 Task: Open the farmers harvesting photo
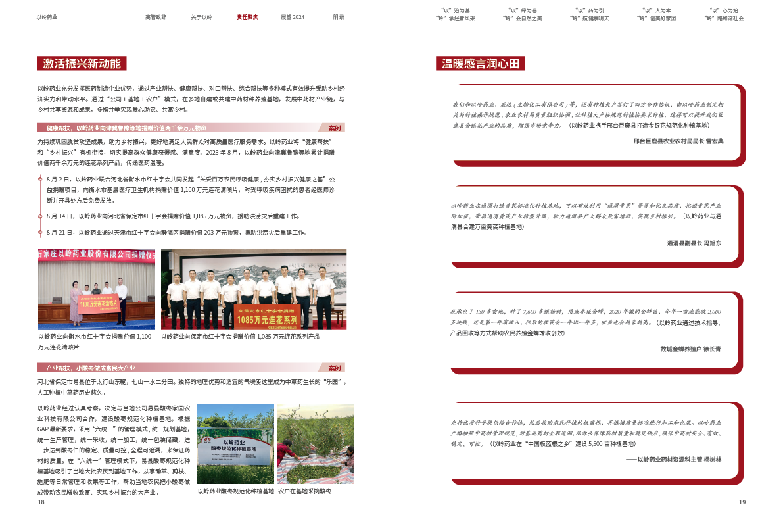tap(315, 444)
